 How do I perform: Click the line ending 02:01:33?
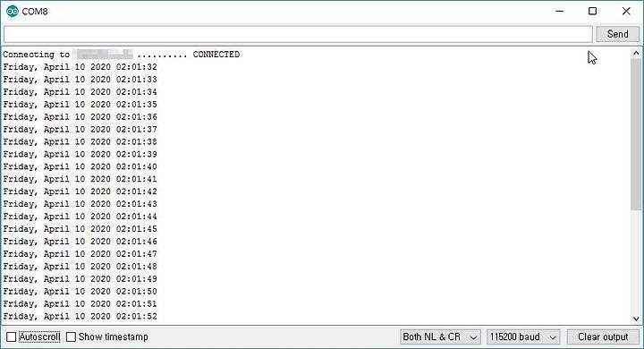click(x=80, y=80)
